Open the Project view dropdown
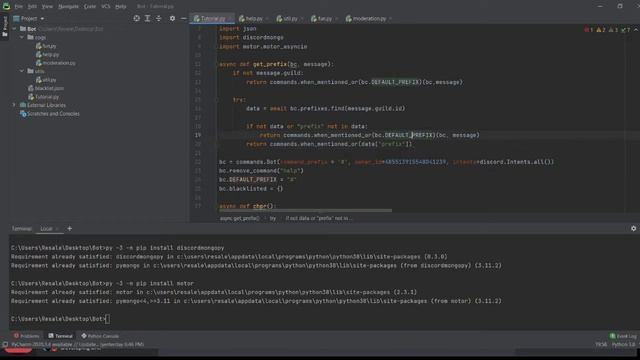640x360 pixels. (x=29, y=19)
